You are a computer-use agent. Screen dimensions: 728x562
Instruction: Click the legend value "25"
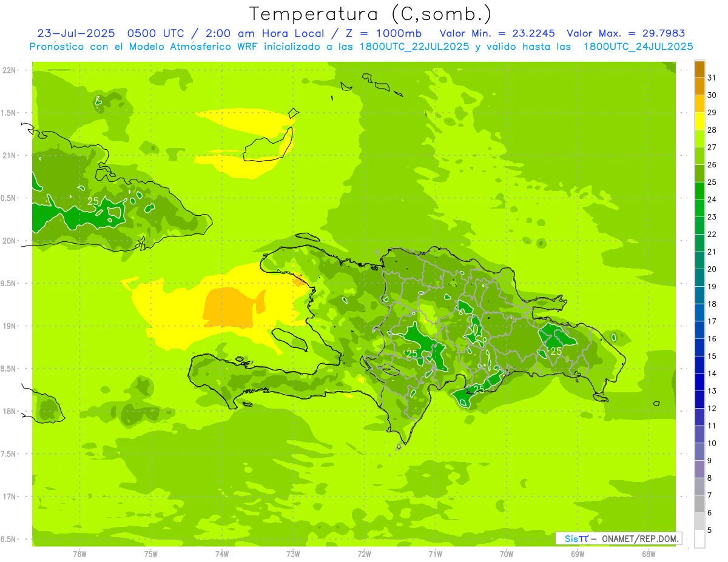click(712, 182)
